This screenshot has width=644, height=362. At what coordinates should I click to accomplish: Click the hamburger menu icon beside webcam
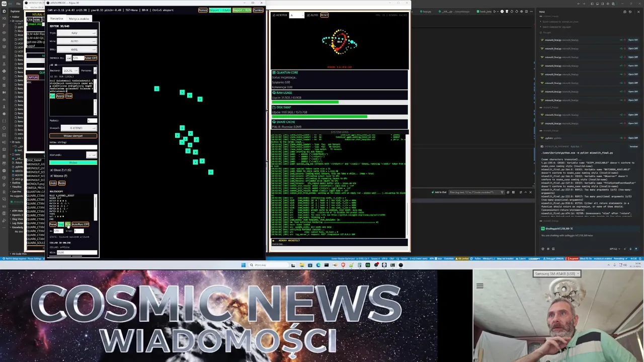[x=479, y=286]
